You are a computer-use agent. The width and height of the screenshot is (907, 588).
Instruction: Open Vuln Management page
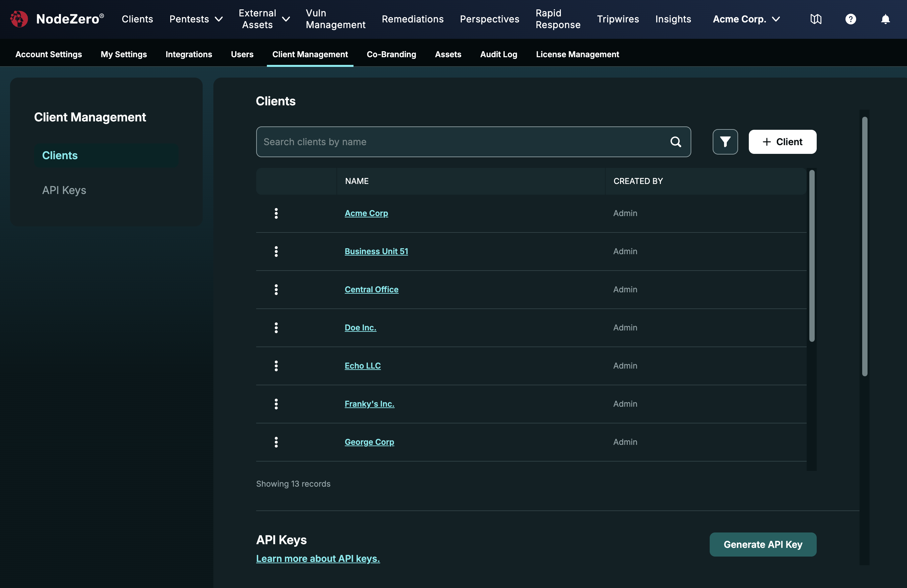pyautogui.click(x=335, y=19)
